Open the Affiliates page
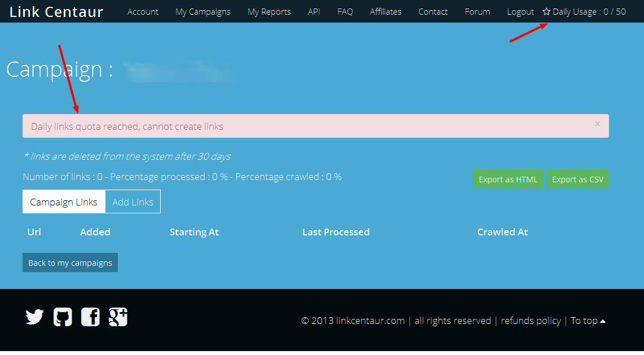 [x=385, y=12]
